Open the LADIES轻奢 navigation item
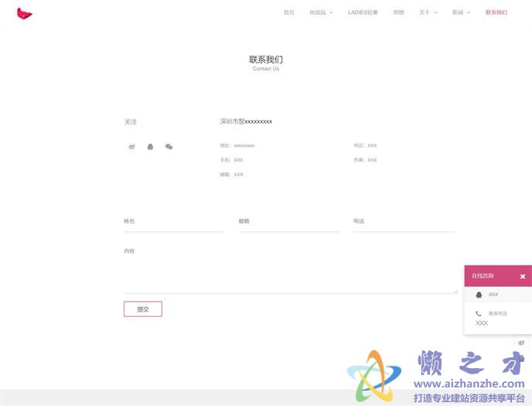 [363, 12]
